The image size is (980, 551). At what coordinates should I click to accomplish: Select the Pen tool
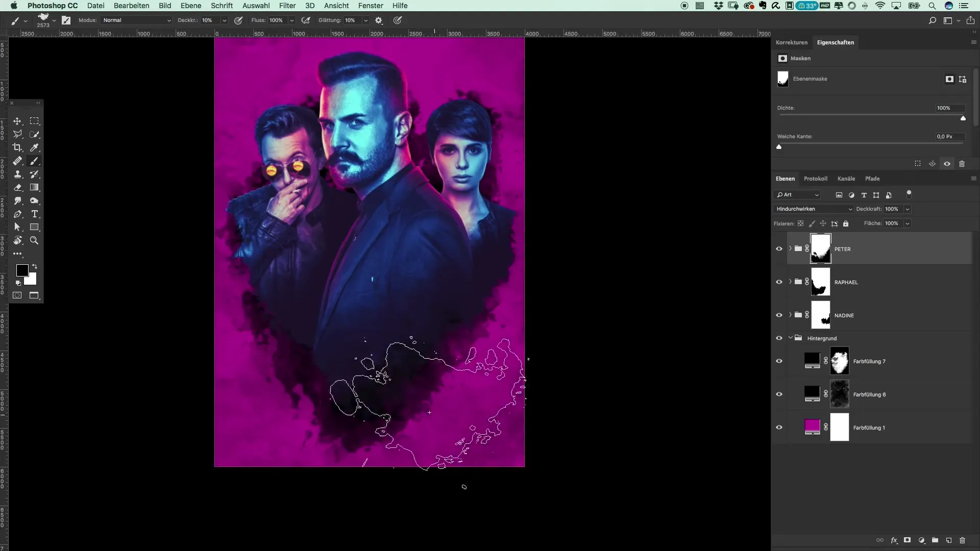(17, 214)
